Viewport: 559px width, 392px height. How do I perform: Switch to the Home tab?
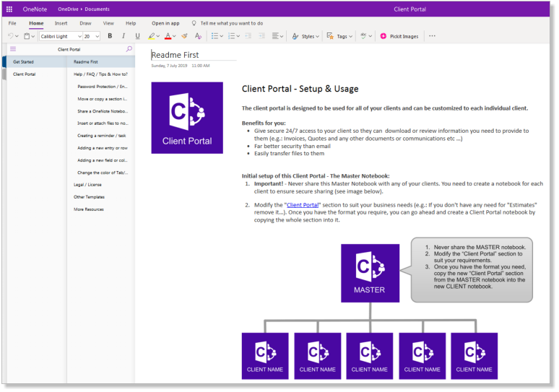36,23
